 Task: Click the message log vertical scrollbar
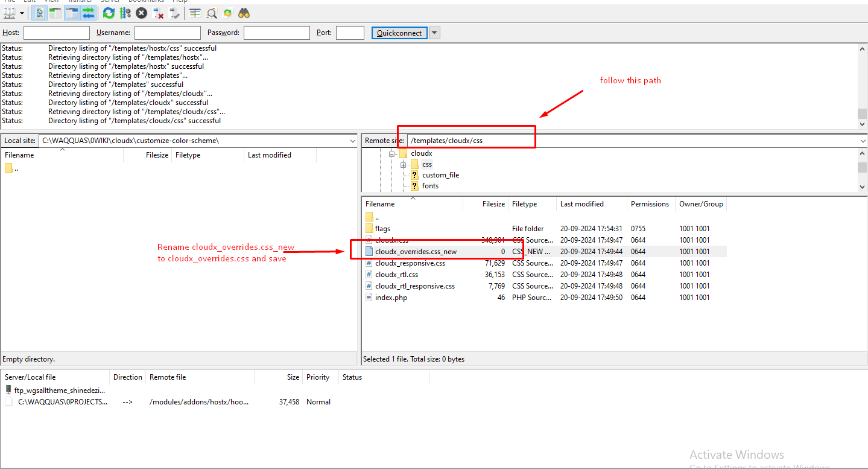862,85
